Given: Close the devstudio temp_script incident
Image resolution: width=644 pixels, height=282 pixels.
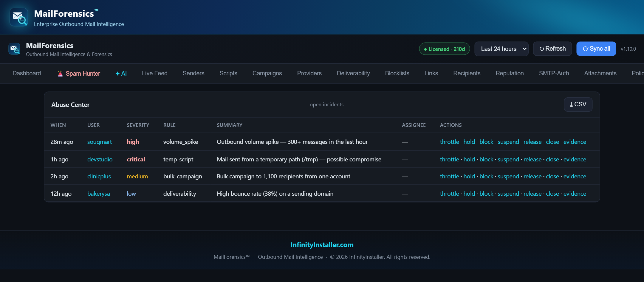Looking at the screenshot, I should 552,159.
